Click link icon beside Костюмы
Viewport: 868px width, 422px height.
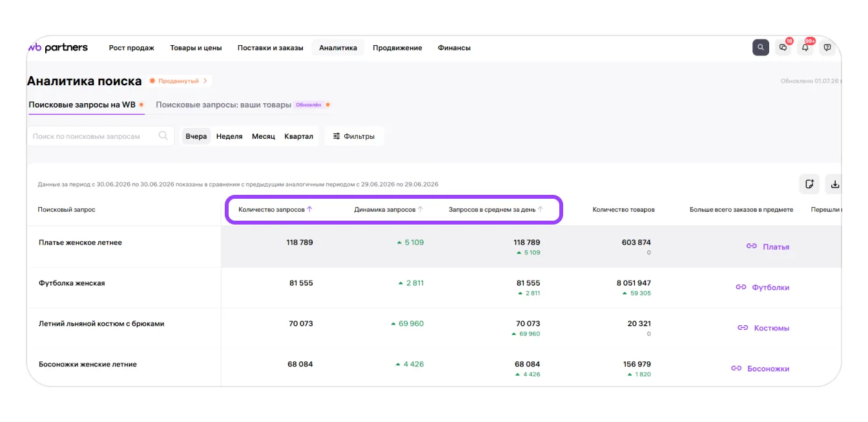click(x=743, y=328)
